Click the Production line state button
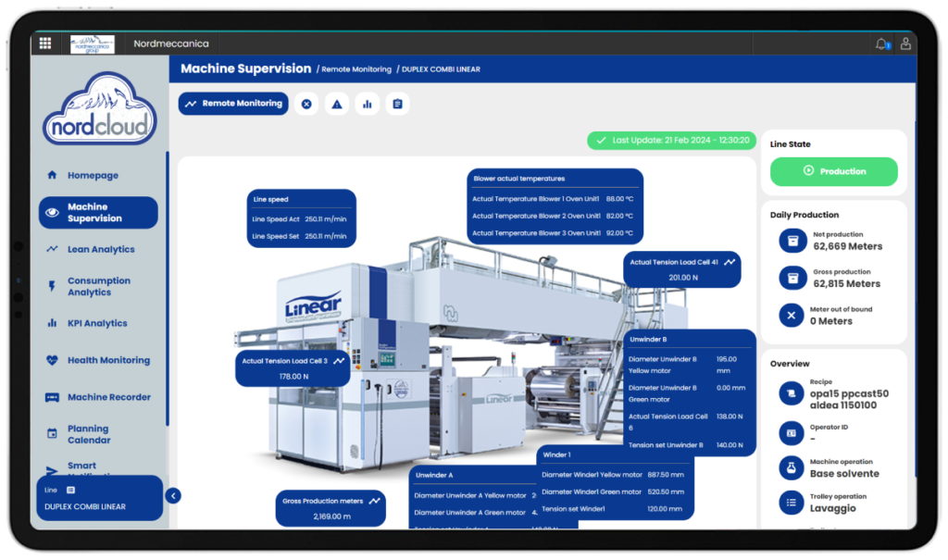Screen dimensions: 948x560 (834, 171)
